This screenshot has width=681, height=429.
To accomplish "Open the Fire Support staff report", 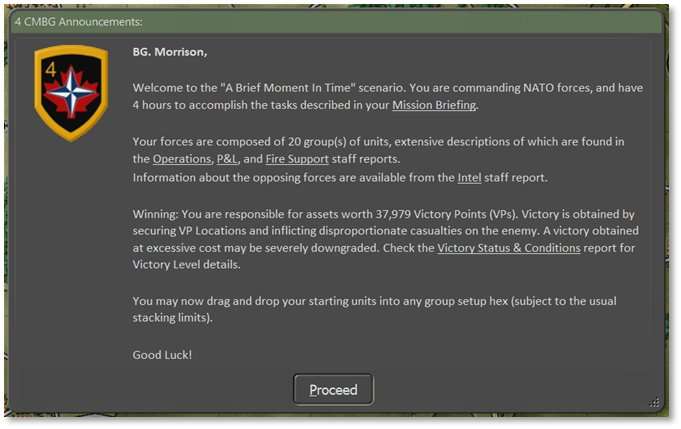I will click(x=297, y=159).
